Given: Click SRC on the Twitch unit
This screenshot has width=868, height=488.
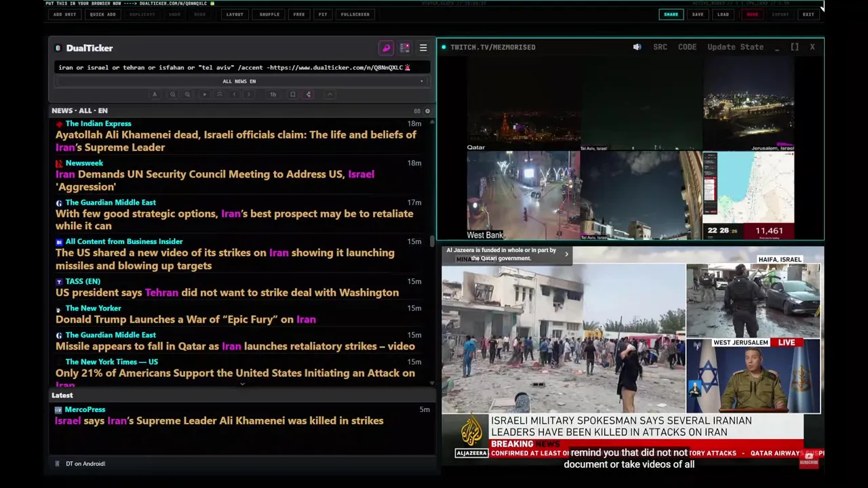Looking at the screenshot, I should [660, 47].
